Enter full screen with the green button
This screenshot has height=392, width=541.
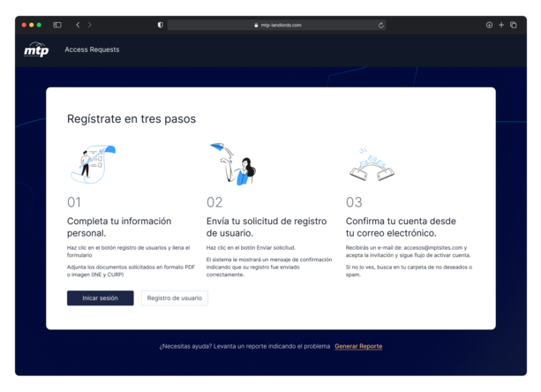(39, 25)
